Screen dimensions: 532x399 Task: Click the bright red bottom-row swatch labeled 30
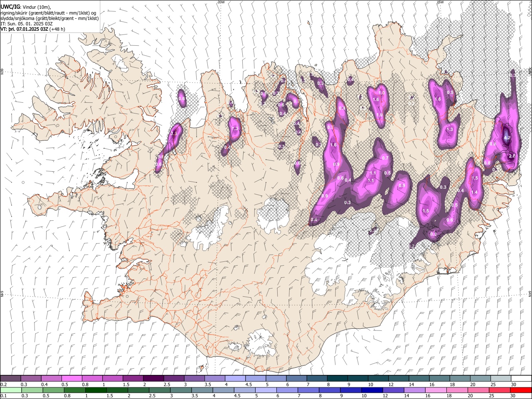tap(520, 390)
